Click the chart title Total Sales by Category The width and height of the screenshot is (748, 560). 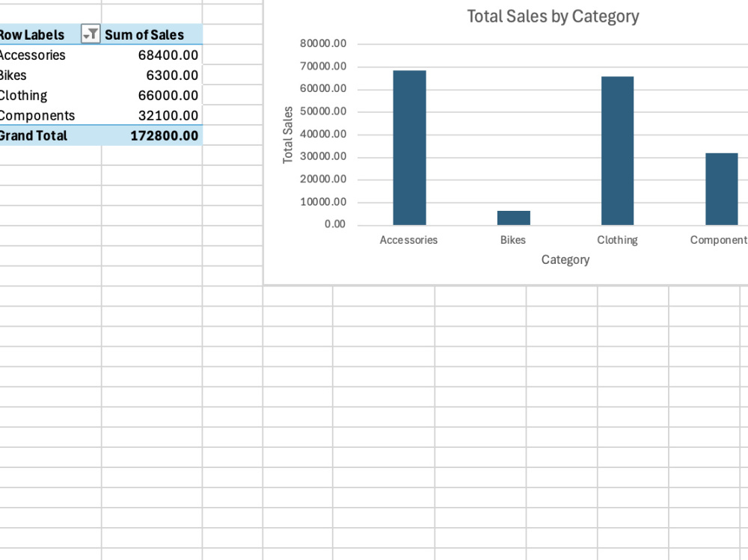coord(553,16)
